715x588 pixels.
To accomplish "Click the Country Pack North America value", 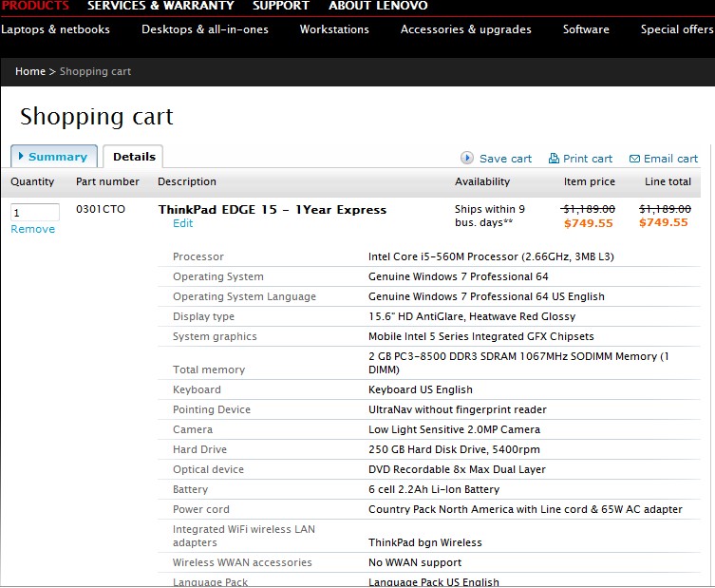I will tap(525, 509).
